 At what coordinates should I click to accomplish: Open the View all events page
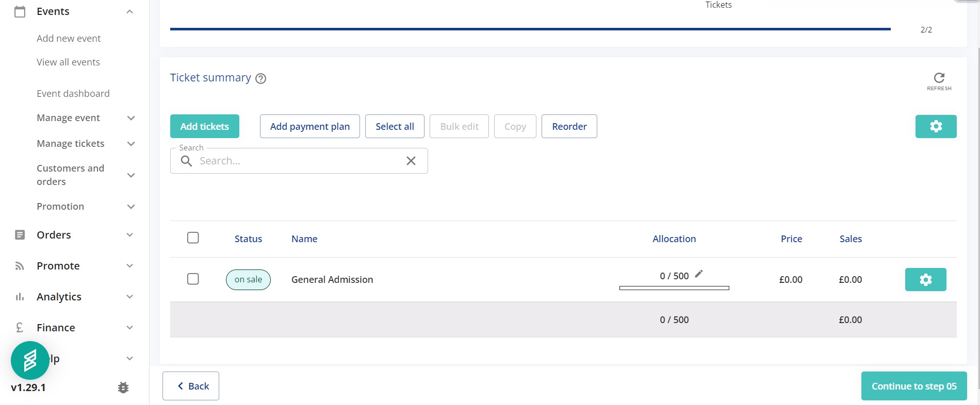click(x=68, y=62)
